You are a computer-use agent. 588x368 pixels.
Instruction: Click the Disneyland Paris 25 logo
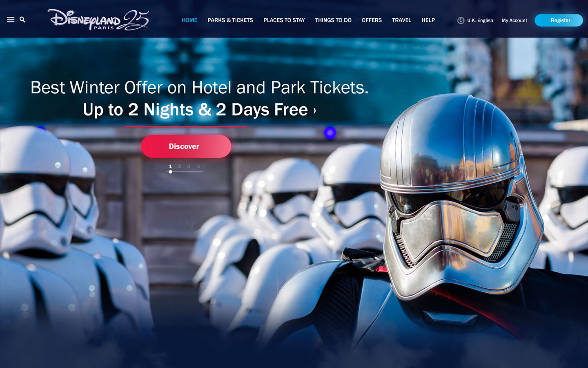(98, 20)
